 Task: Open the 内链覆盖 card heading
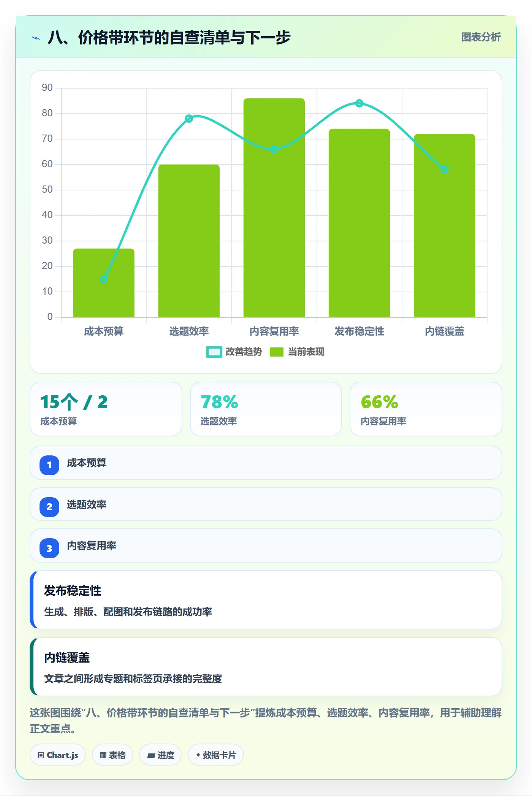67,658
